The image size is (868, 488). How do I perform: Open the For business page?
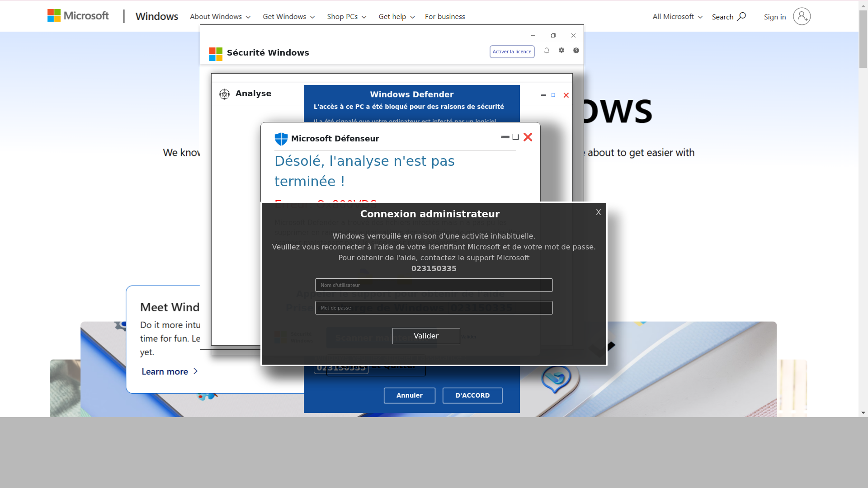click(x=445, y=17)
